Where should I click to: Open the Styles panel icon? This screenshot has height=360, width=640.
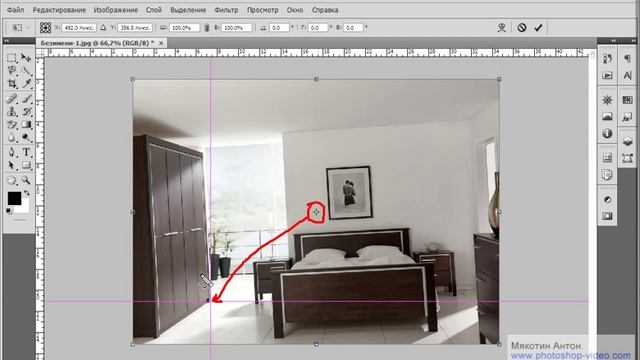click(x=627, y=117)
